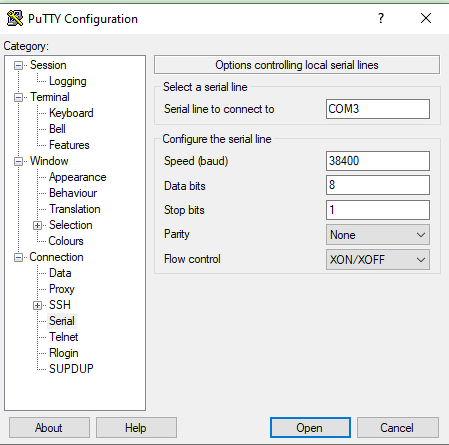Select Proxy under Connection
Image resolution: width=449 pixels, height=445 pixels.
[62, 289]
